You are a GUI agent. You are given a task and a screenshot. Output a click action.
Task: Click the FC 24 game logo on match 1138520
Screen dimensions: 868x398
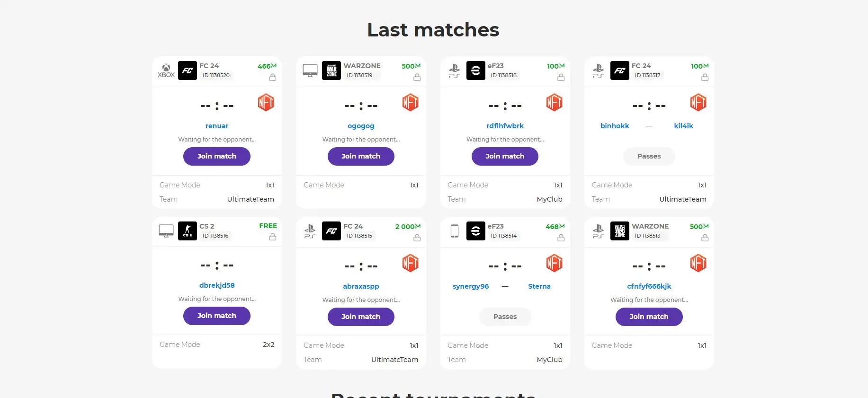tap(187, 71)
